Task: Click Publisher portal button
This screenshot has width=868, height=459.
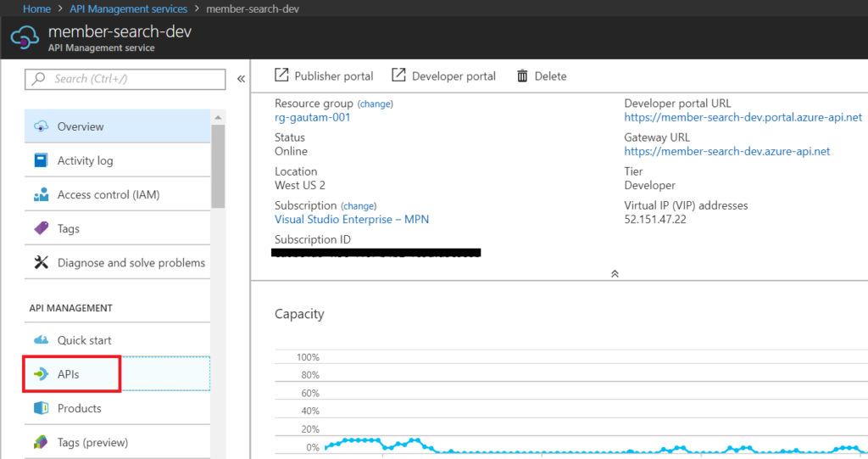Action: 325,76
